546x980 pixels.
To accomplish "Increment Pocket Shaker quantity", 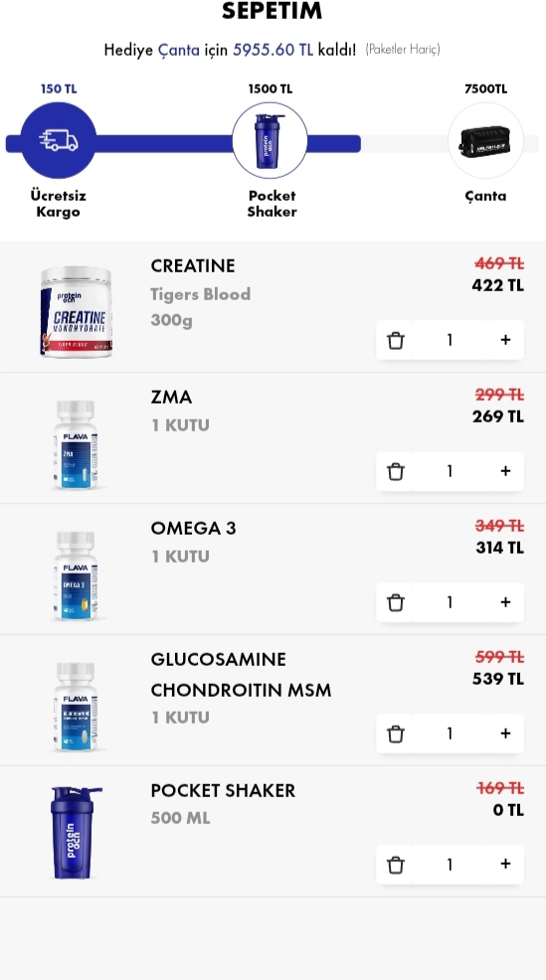I will [x=505, y=865].
